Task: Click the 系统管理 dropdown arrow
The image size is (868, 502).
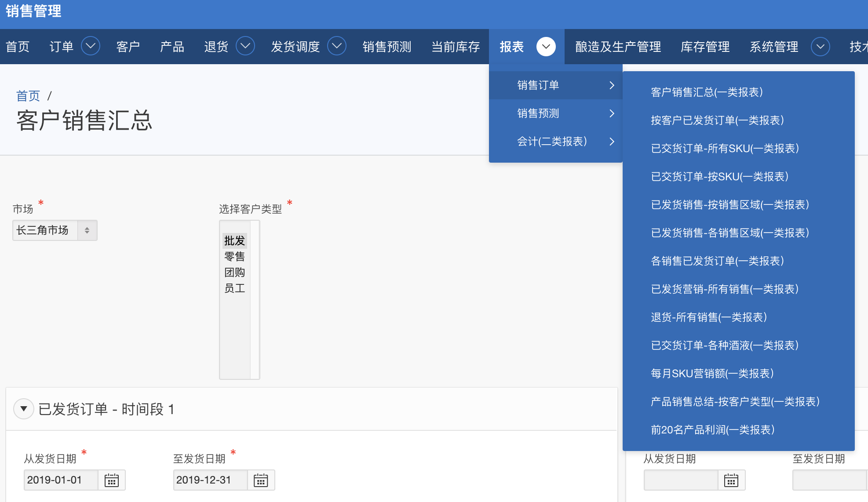Action: [820, 46]
